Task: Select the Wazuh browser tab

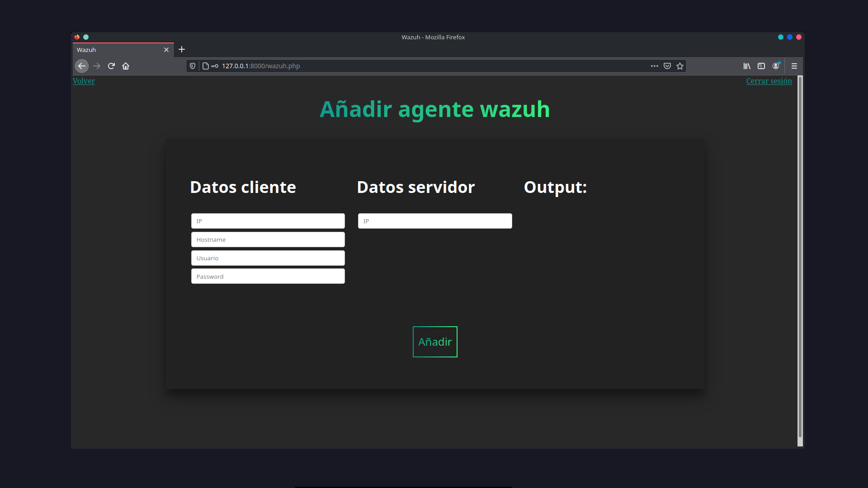Action: [x=113, y=50]
